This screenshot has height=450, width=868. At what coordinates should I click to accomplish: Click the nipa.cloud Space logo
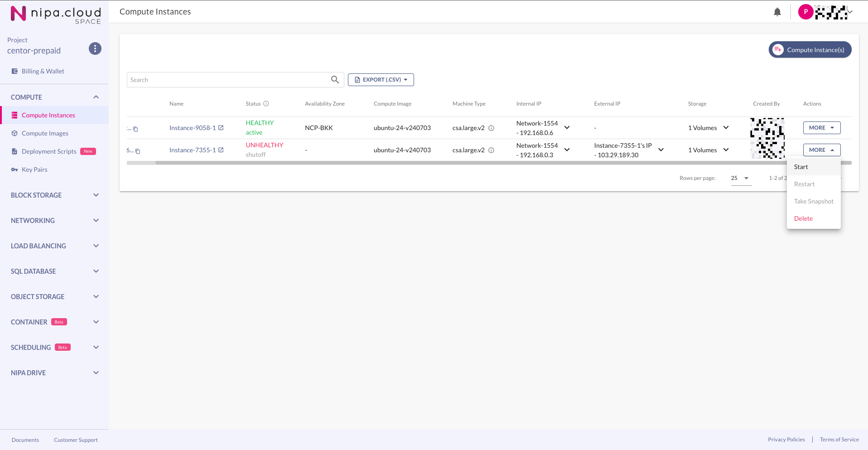click(x=56, y=14)
